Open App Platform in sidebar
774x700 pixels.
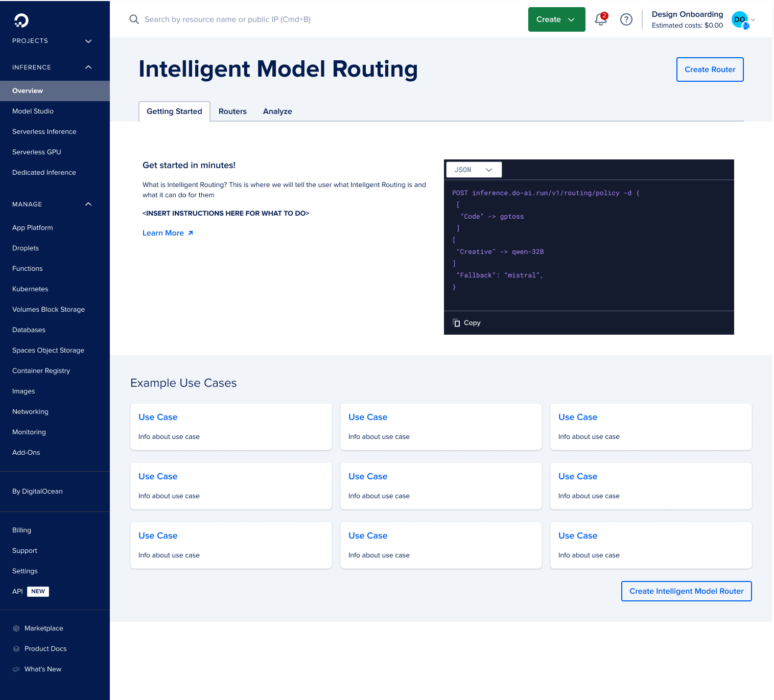coord(55,228)
